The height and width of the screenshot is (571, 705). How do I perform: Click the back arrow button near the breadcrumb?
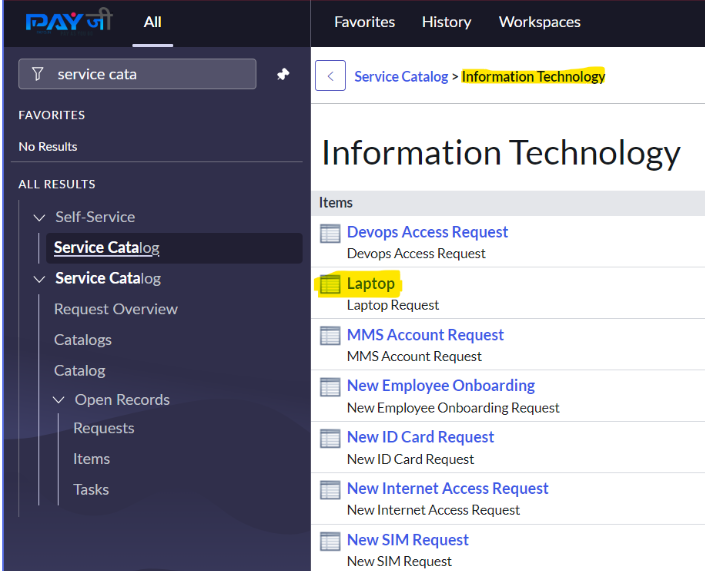(330, 76)
